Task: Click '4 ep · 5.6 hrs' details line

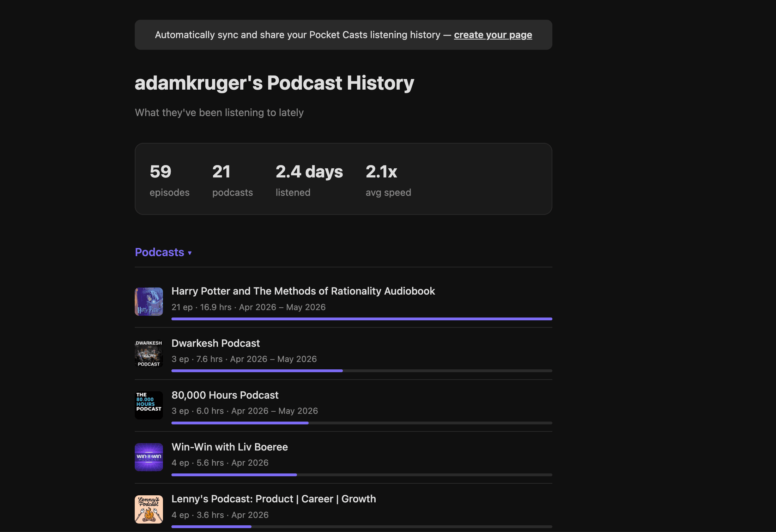Action: 220,463
